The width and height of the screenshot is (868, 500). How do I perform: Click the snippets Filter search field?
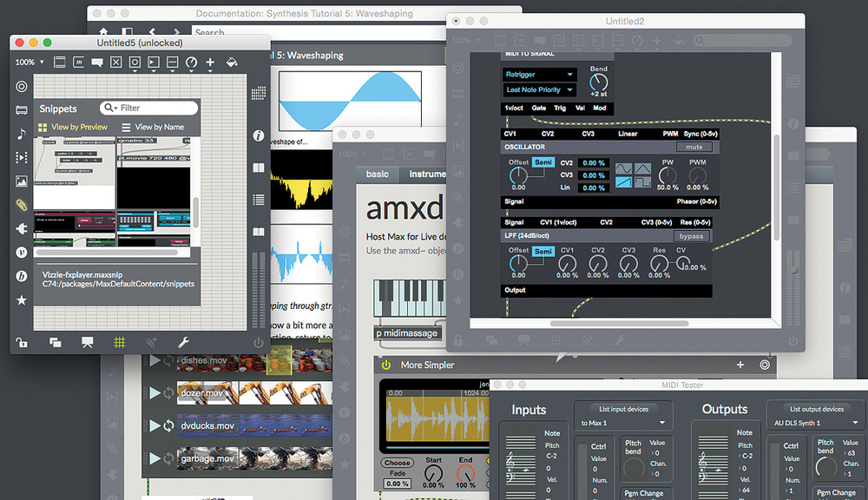(149, 108)
